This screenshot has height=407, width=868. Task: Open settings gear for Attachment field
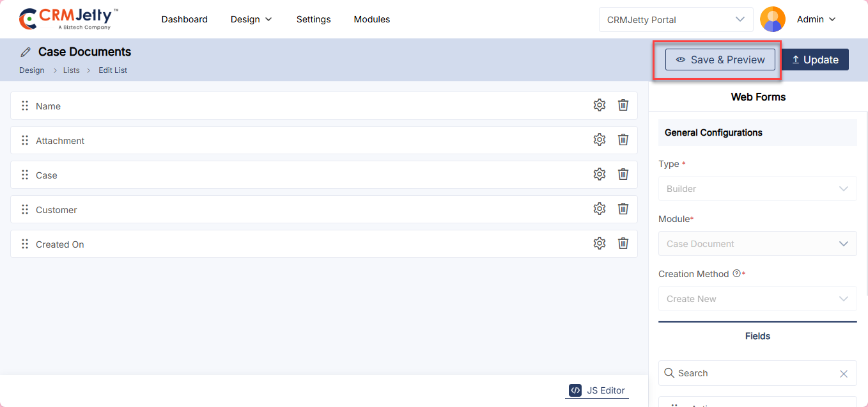[599, 140]
